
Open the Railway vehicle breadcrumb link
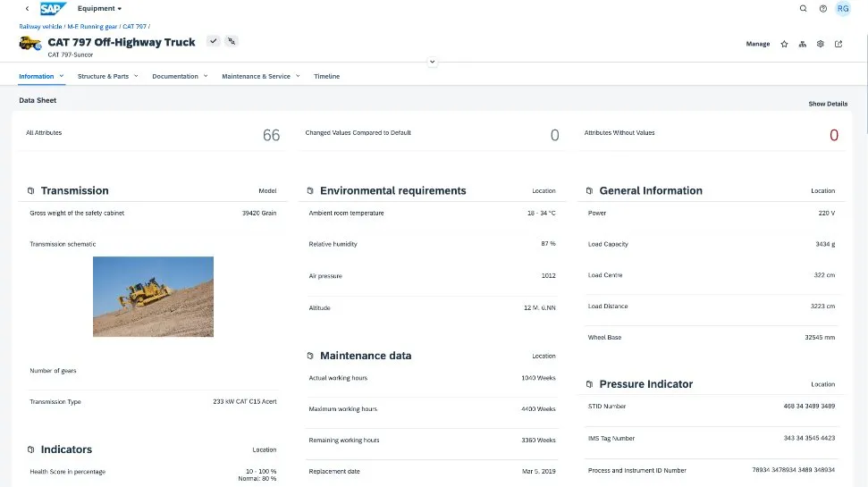click(41, 28)
